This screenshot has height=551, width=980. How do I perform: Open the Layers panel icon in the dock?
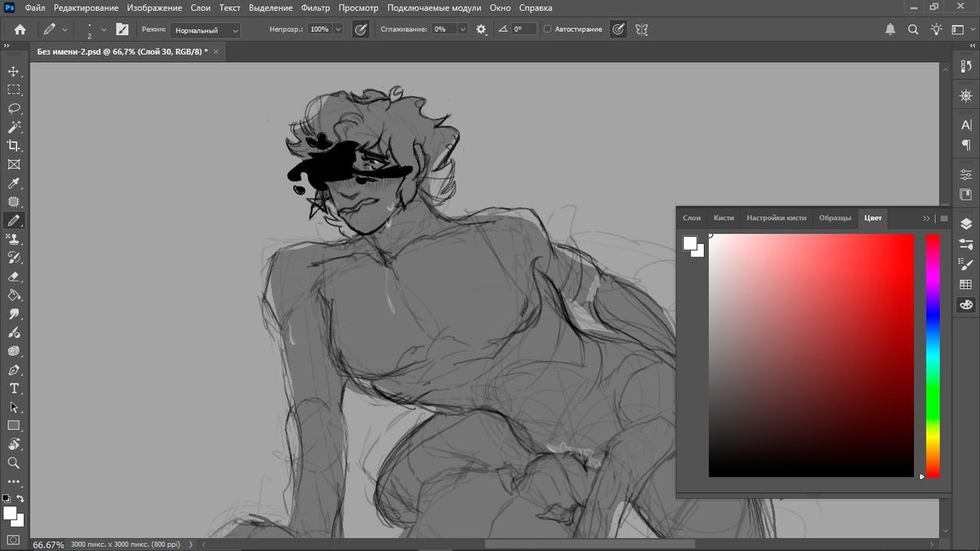[966, 224]
